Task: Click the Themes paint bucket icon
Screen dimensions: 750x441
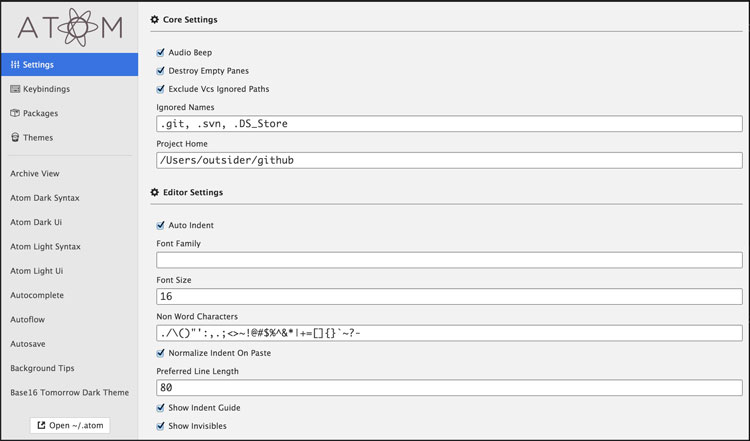Action: [15, 138]
